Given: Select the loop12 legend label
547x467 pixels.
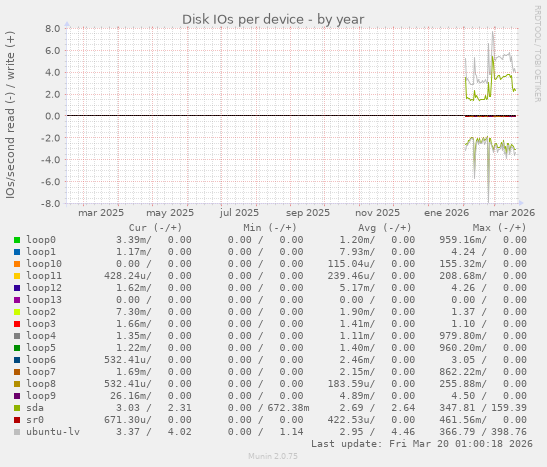Looking at the screenshot, I should coord(44,288).
